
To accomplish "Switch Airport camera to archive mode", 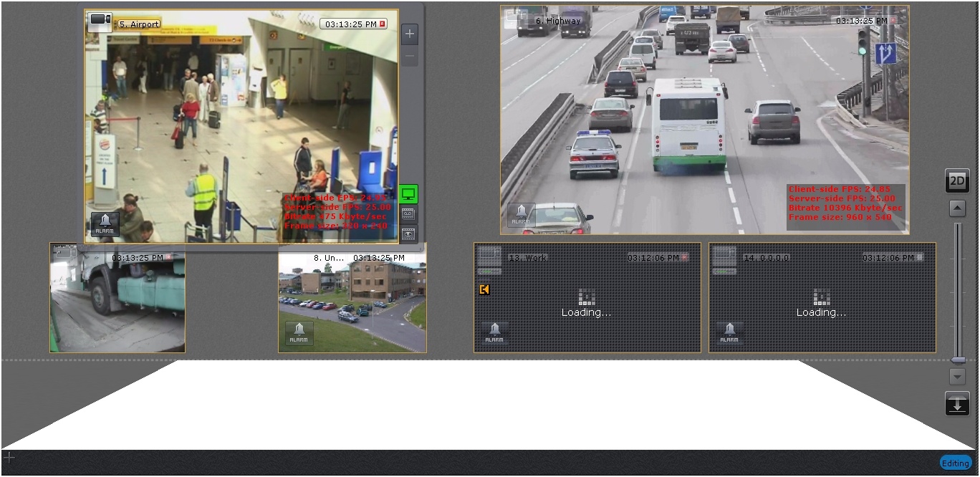I will tap(408, 213).
